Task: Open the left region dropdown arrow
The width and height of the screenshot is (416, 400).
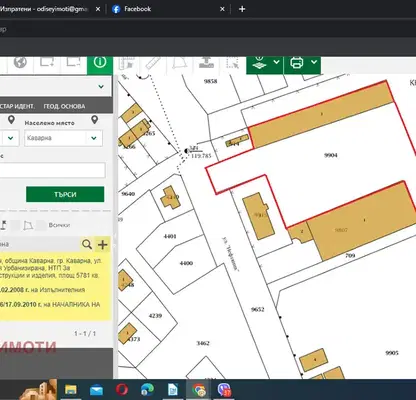Action: pyautogui.click(x=11, y=138)
